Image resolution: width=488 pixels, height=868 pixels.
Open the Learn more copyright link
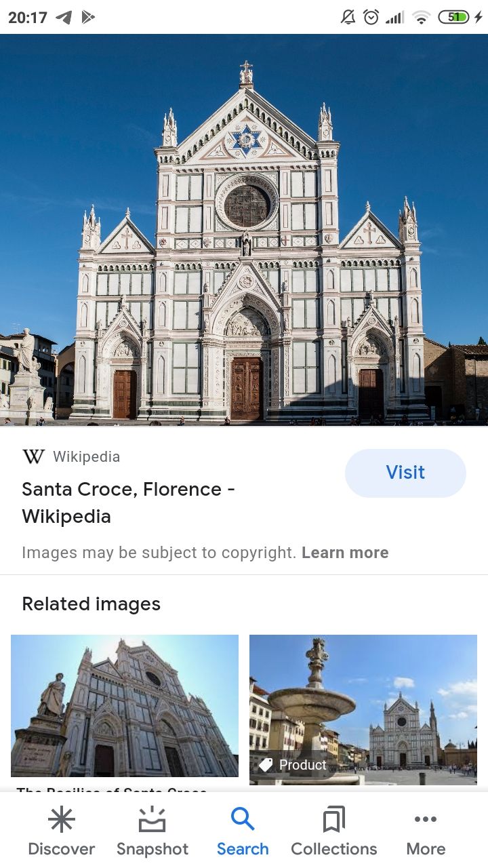[345, 553]
